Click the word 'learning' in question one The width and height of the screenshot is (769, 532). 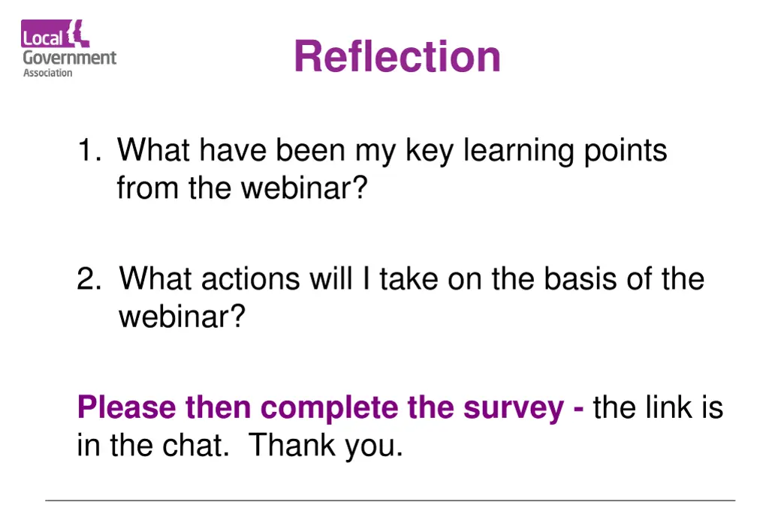click(518, 152)
